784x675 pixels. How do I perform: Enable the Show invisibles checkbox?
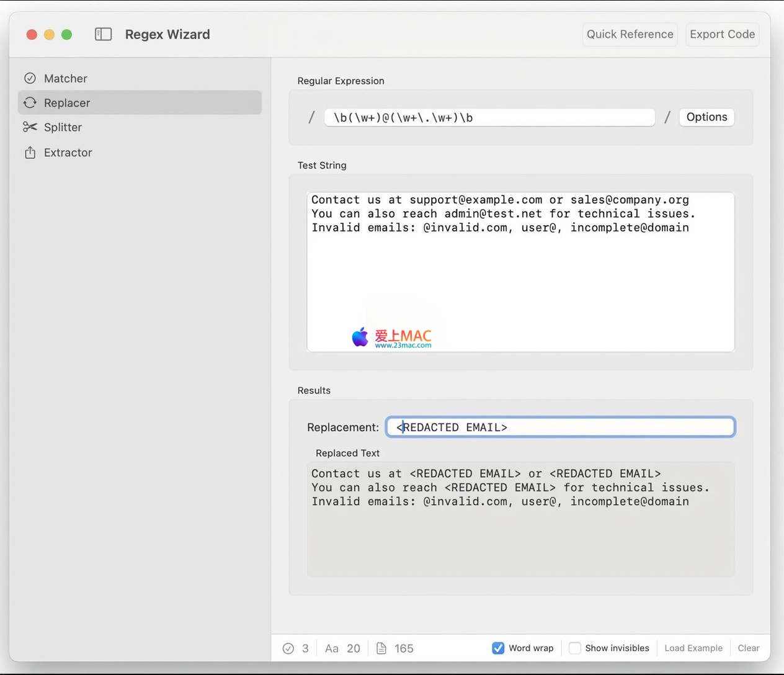pyautogui.click(x=575, y=648)
